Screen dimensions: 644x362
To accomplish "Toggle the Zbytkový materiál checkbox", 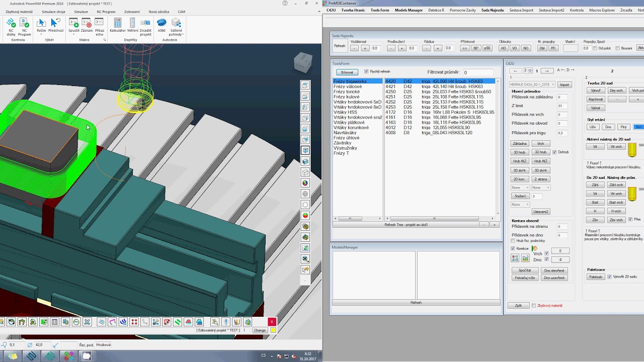I will click(534, 306).
